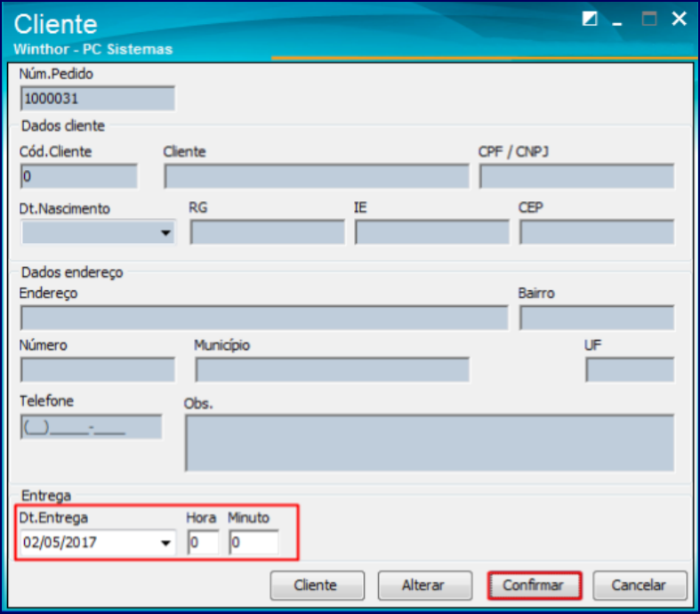Viewport: 700px width, 614px height.
Task: Focus the Bairro input field
Action: (x=597, y=318)
